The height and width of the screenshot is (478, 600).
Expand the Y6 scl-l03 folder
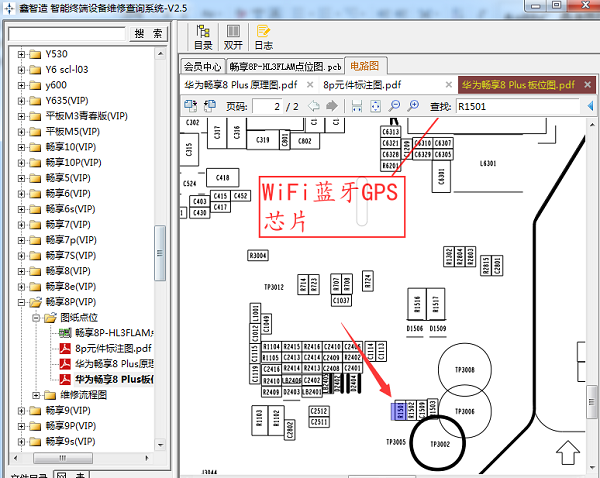coord(21,70)
